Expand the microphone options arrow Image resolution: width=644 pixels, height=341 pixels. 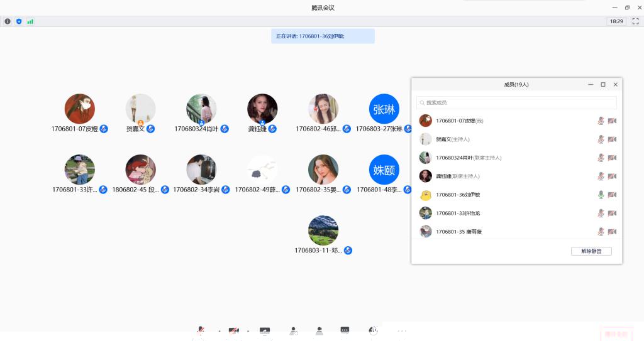pos(219,331)
